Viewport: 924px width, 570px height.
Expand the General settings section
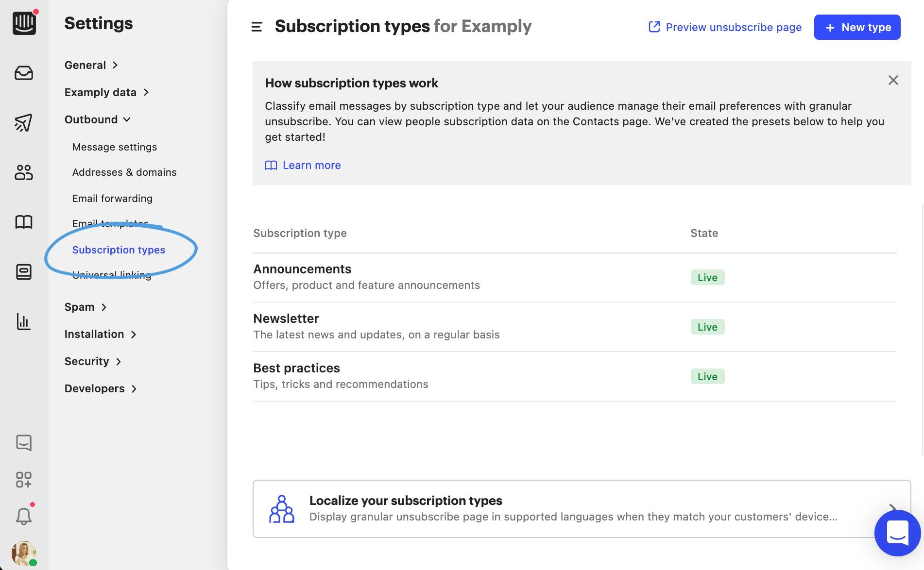tap(91, 65)
